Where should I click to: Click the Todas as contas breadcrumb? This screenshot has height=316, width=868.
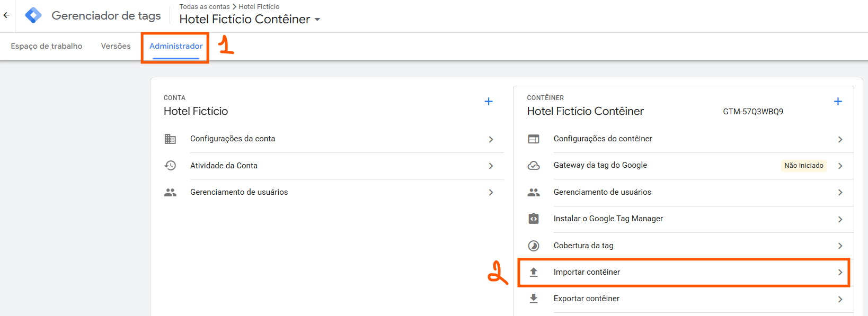[x=205, y=6]
